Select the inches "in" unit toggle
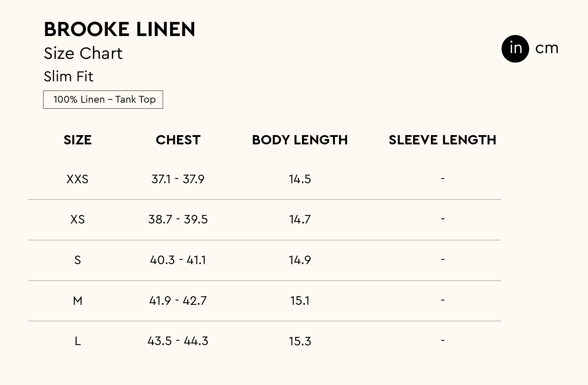588x385 pixels. [515, 48]
